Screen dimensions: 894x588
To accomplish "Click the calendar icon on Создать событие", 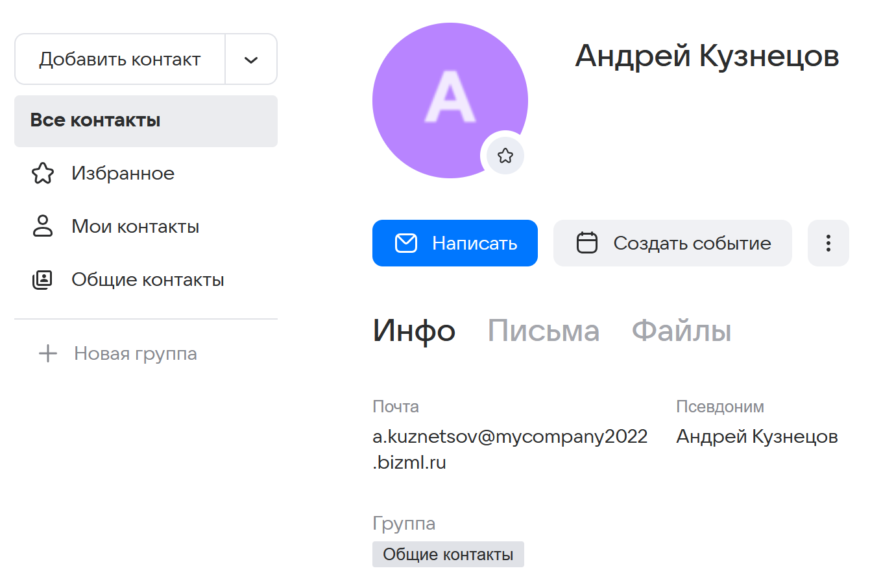I will pyautogui.click(x=587, y=243).
